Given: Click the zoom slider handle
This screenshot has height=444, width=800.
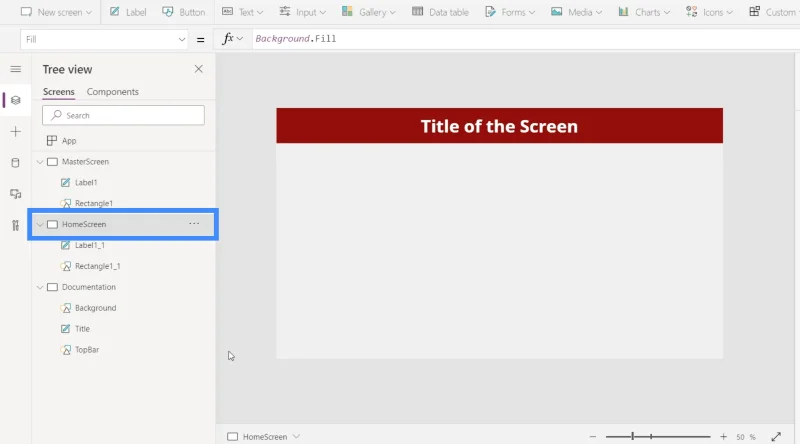Looking at the screenshot, I should [632, 436].
